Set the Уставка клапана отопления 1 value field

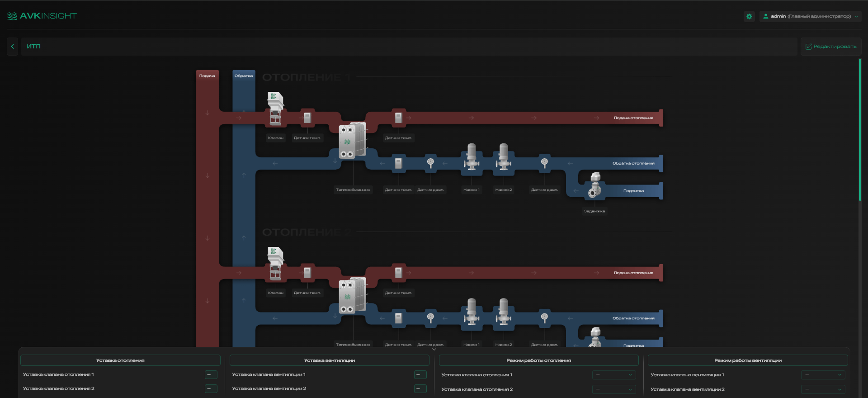[211, 374]
